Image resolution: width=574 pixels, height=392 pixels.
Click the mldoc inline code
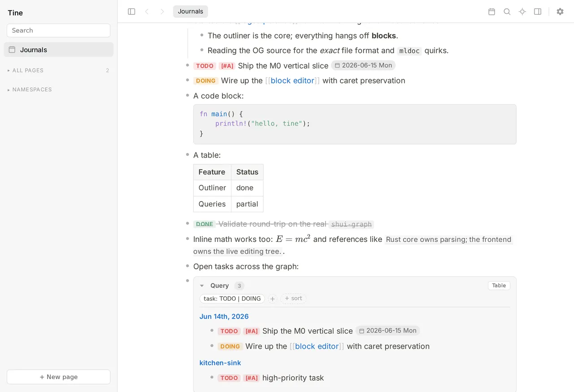coord(409,51)
